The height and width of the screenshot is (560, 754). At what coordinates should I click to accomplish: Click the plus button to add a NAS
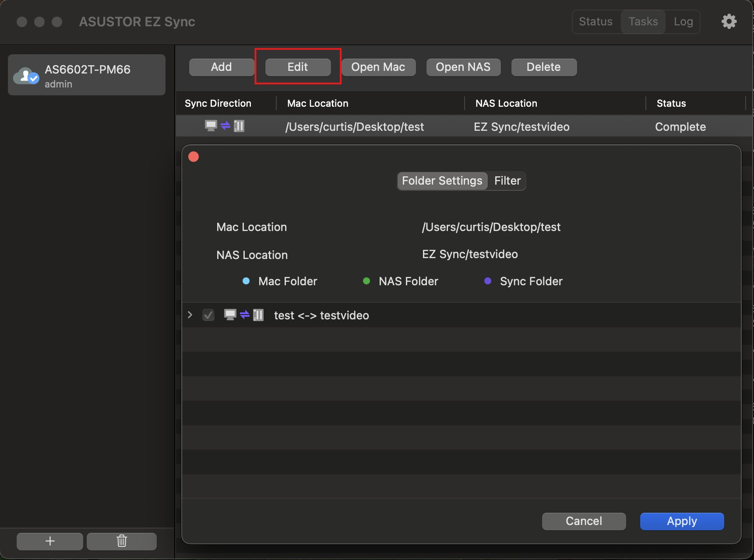pos(50,541)
